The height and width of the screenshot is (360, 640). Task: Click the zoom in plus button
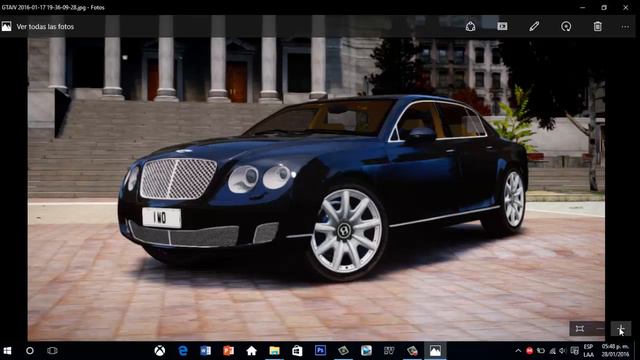[621, 329]
